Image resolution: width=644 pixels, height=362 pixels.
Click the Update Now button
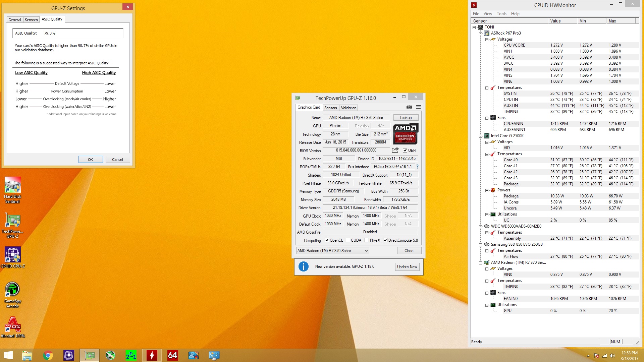pos(407,267)
